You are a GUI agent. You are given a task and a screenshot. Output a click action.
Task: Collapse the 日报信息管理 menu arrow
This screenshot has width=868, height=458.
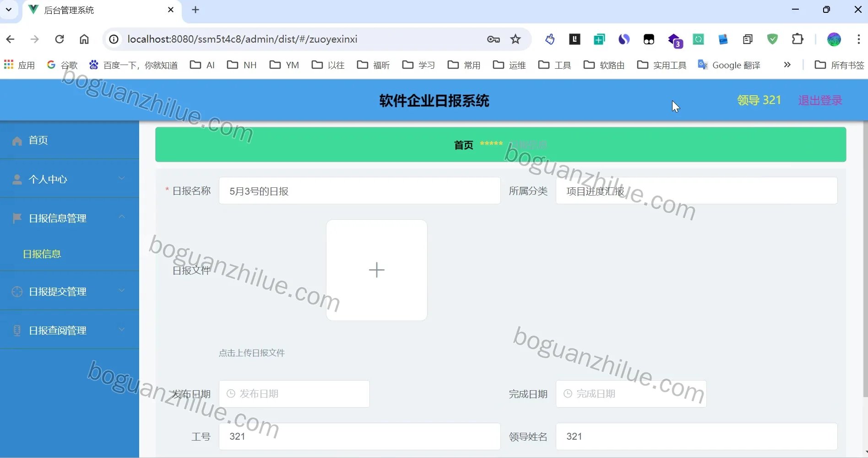point(122,217)
